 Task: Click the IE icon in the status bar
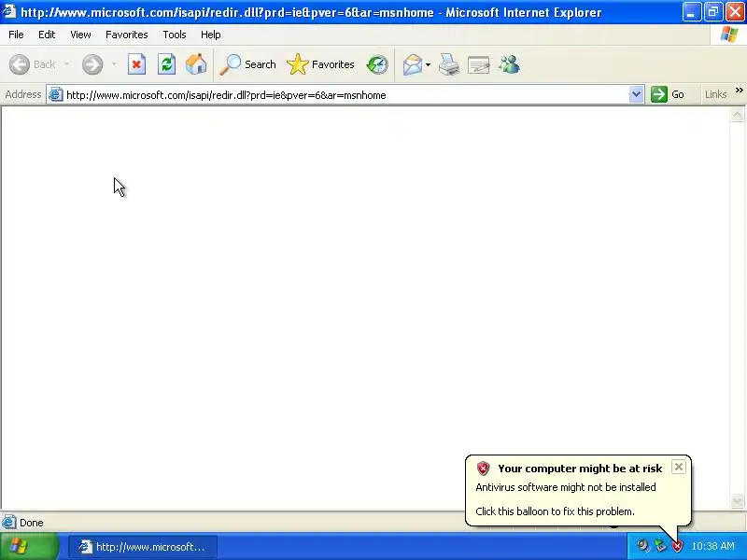[8, 523]
